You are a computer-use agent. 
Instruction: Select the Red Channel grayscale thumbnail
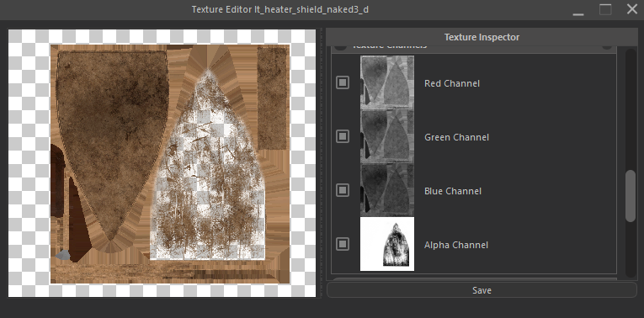tap(387, 82)
